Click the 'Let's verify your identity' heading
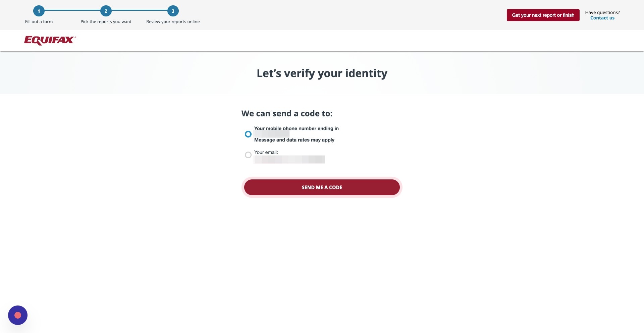The image size is (644, 333). tap(322, 73)
